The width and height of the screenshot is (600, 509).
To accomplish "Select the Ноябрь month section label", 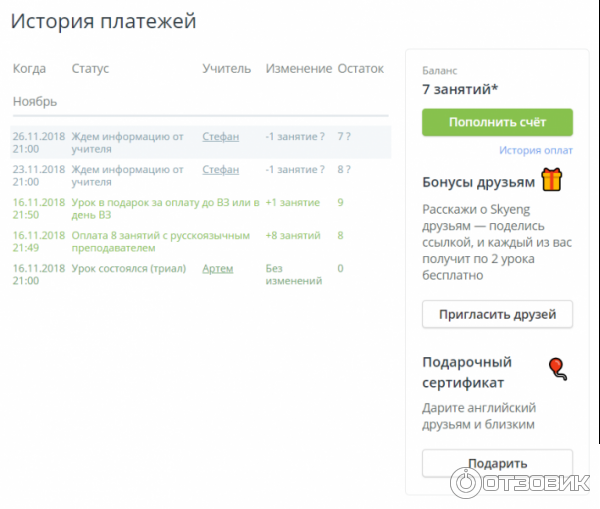I will click(x=35, y=102).
